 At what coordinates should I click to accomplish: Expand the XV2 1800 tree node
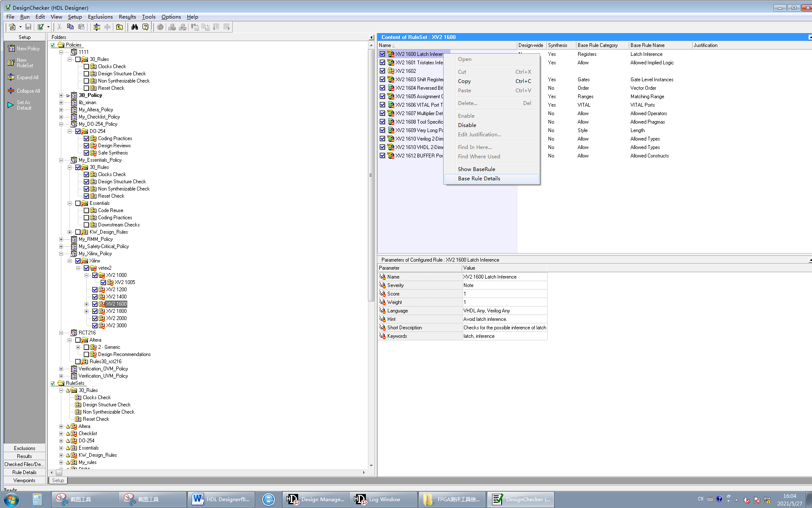point(86,311)
